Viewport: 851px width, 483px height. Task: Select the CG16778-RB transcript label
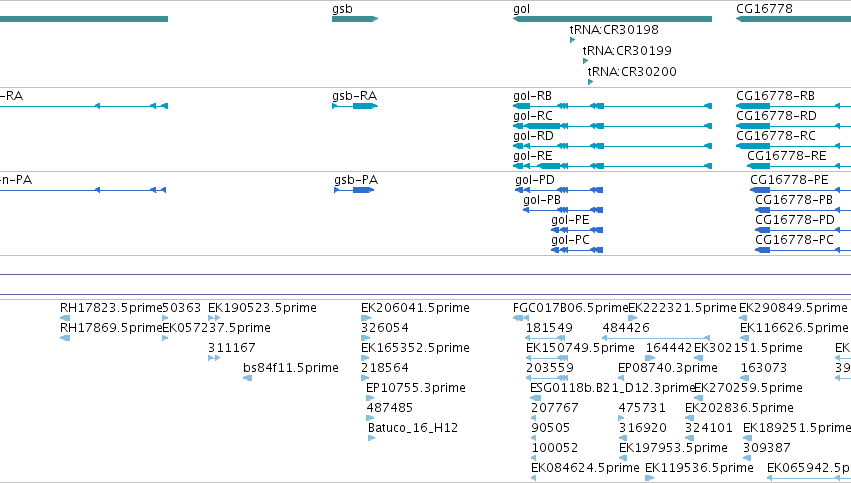[x=775, y=96]
